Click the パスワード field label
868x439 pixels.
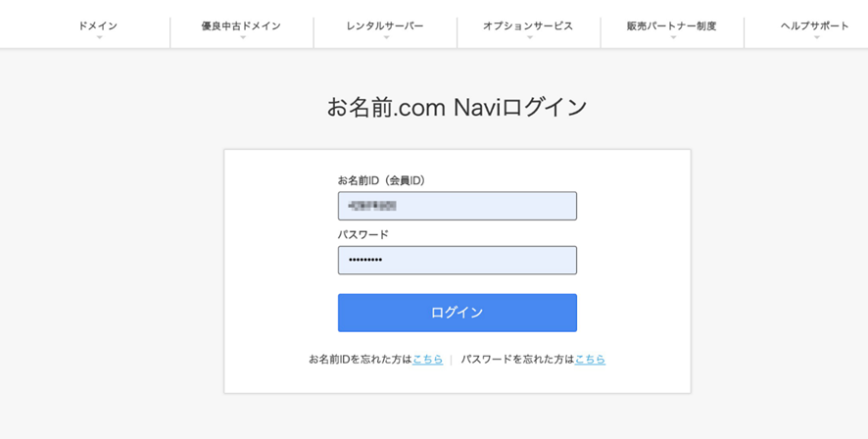point(363,235)
